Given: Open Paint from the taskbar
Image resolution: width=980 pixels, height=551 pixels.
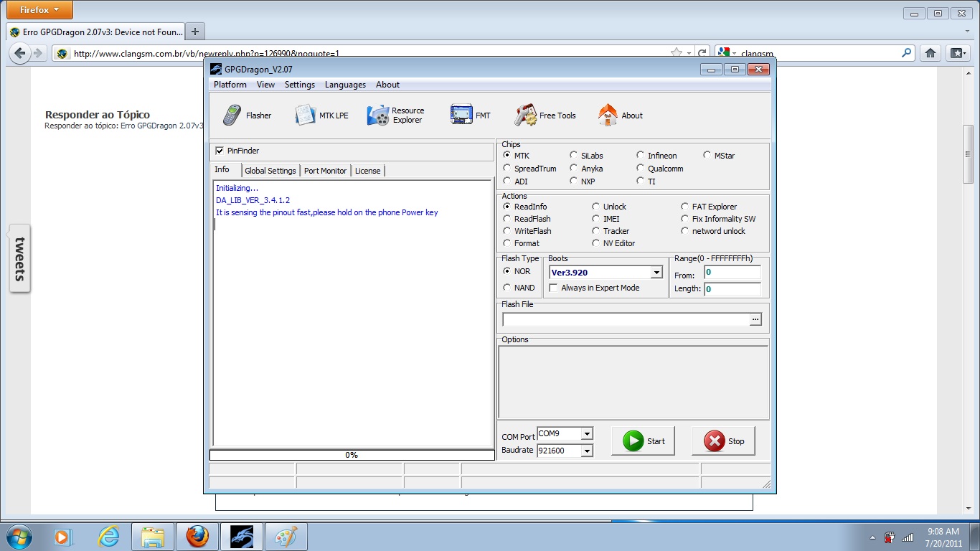Looking at the screenshot, I should (286, 537).
